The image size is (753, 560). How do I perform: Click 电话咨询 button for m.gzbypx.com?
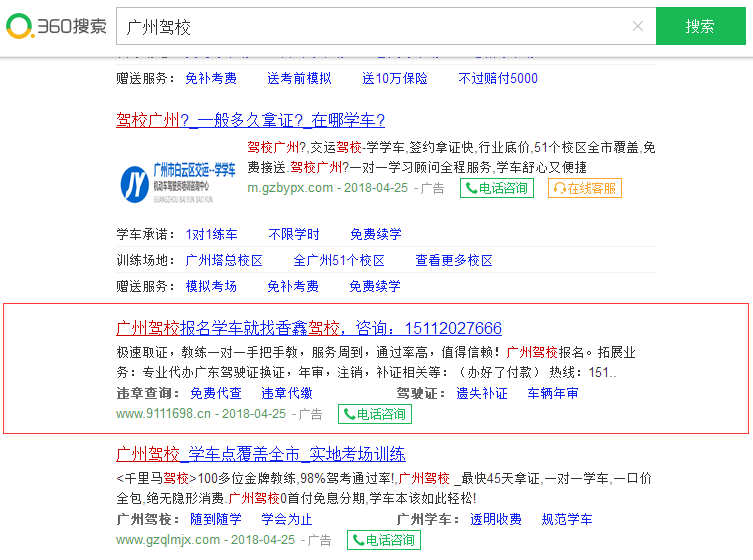497,188
